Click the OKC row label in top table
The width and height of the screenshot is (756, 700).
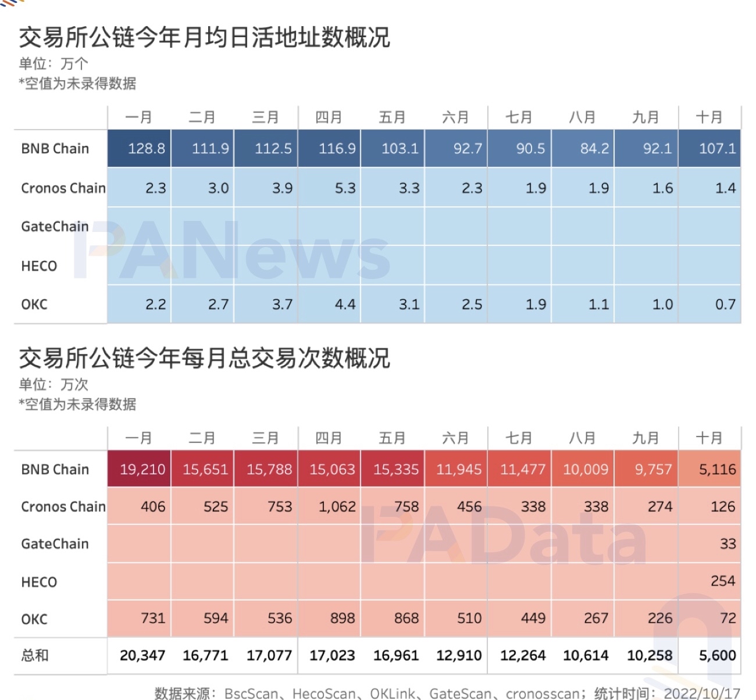coord(34,304)
